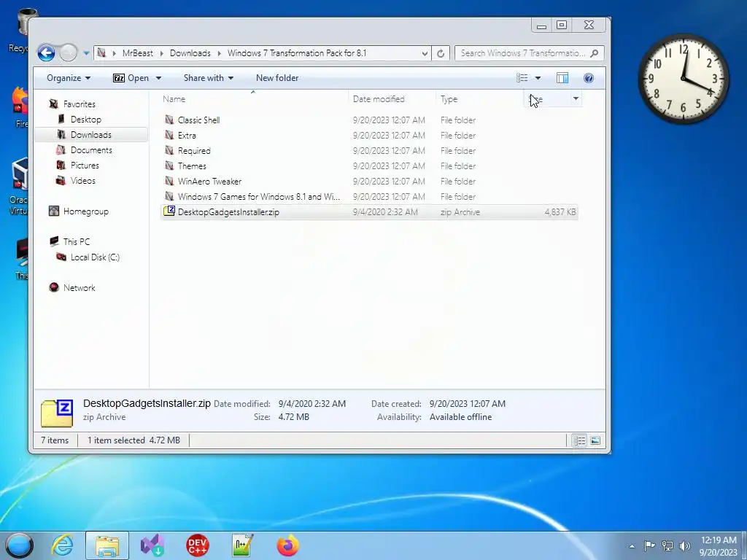Open Action Center flag icon

pos(649,546)
